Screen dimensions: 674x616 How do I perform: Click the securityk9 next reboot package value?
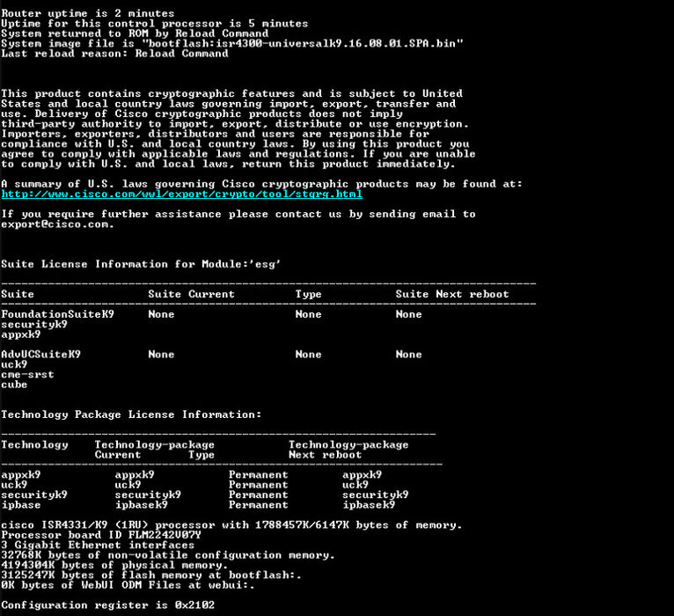(376, 495)
